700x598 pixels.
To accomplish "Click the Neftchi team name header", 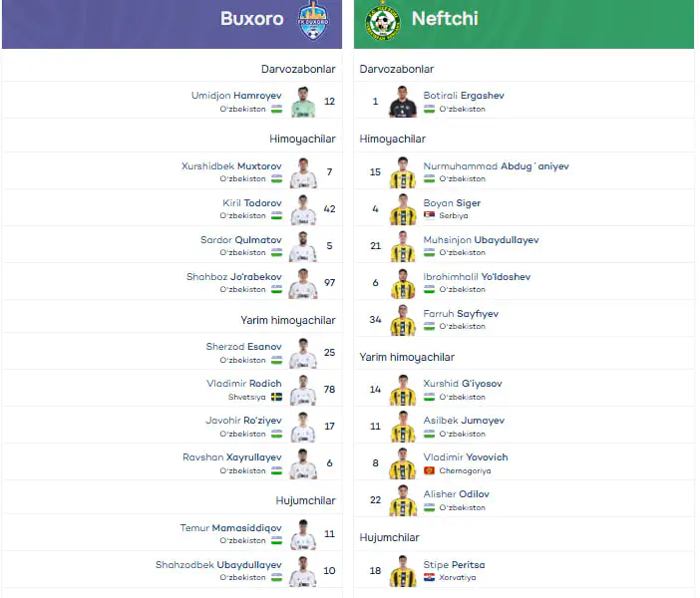I will 445,19.
